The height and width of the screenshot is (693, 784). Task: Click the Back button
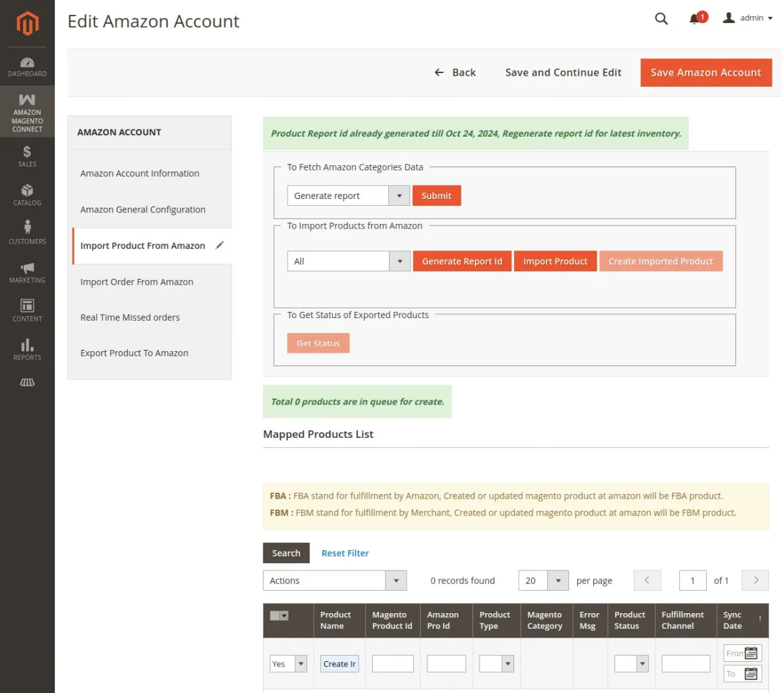(455, 72)
